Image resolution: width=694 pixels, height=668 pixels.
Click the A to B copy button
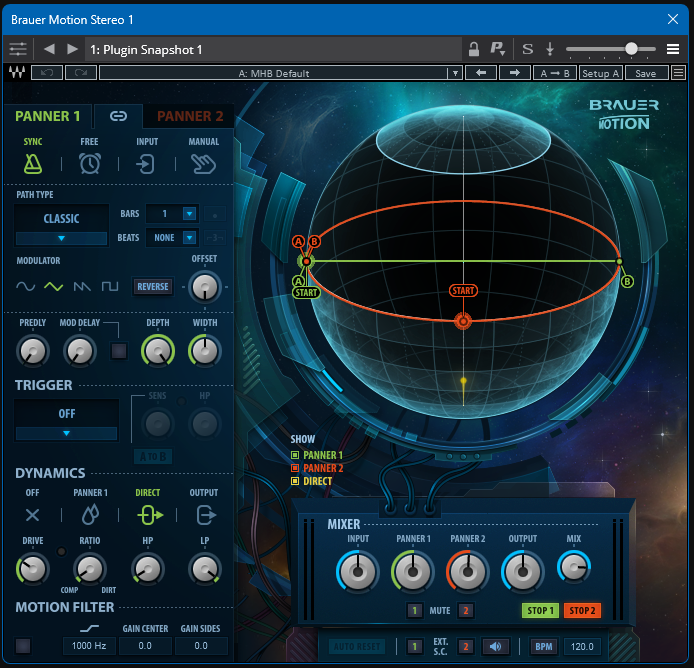click(555, 73)
